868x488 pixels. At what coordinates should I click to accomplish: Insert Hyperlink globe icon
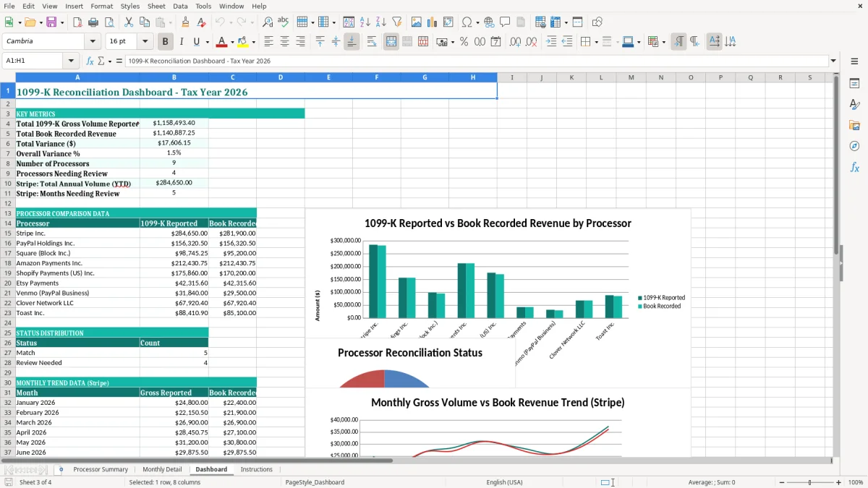tap(489, 22)
